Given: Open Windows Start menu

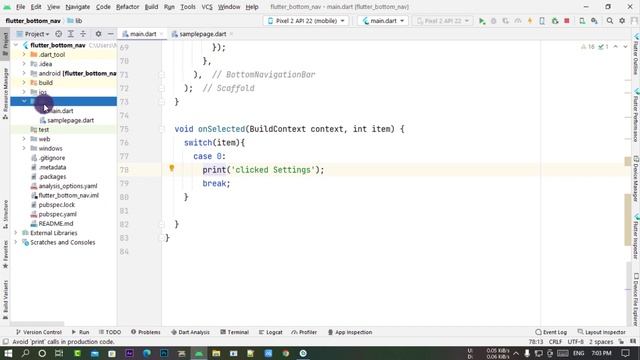Looking at the screenshot, I should pos(8,353).
